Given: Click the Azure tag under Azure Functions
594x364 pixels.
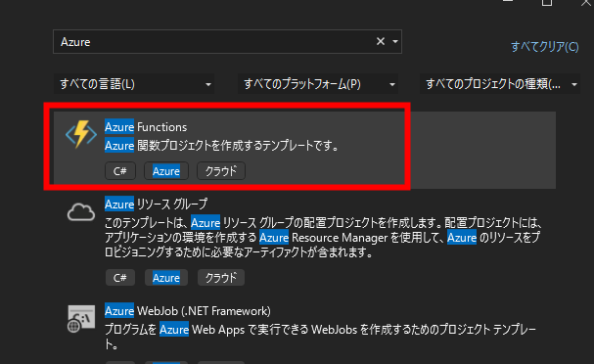Looking at the screenshot, I should [x=166, y=171].
